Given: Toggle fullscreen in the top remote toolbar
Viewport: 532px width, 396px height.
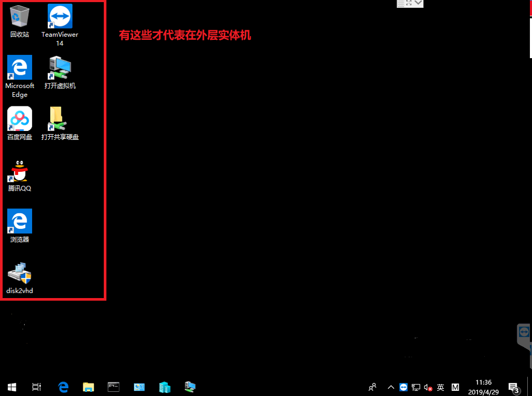Looking at the screenshot, I should pos(409,3).
